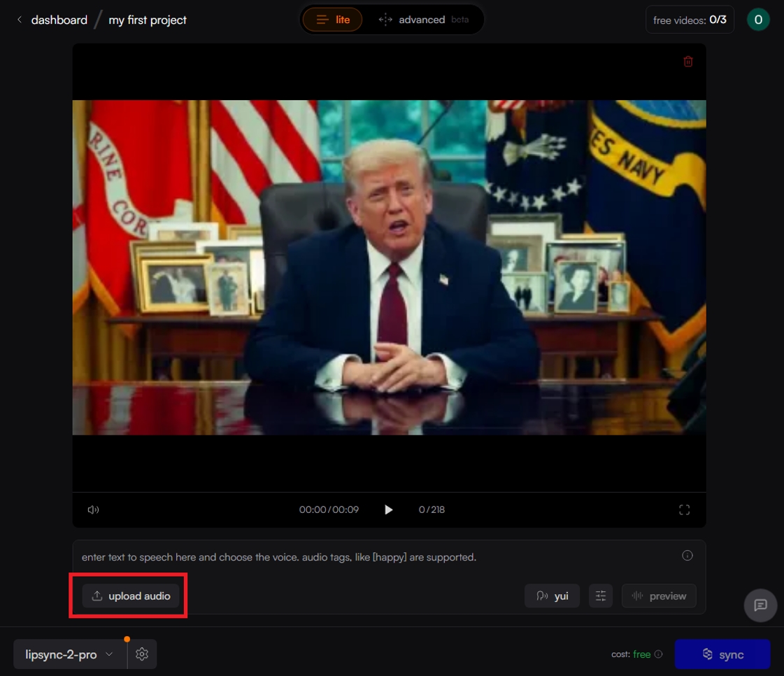The height and width of the screenshot is (676, 784).
Task: Click the 00:00 / 00:09 timecode
Action: 329,509
